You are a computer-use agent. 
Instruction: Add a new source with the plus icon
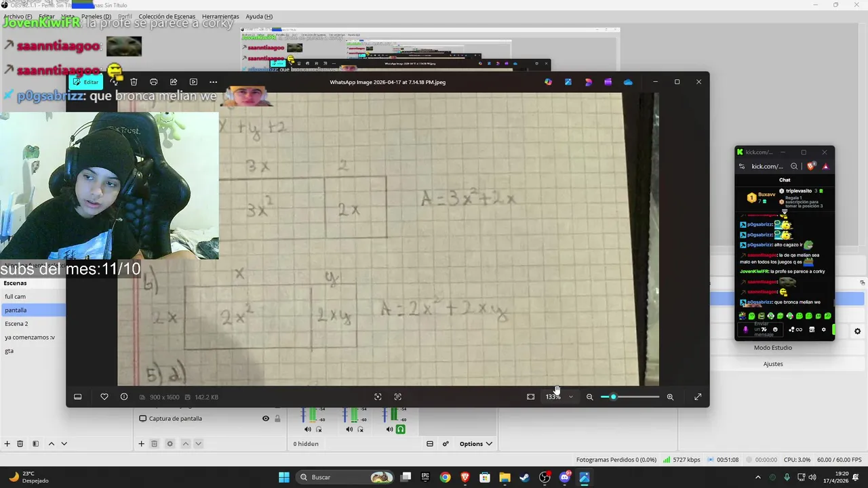coord(141,444)
